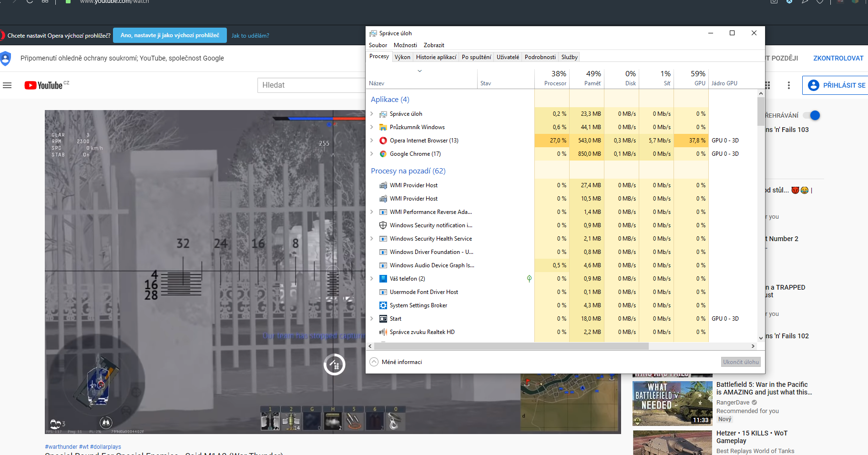Viewport: 868px width, 455px height.
Task: Click the loading spinner on the video
Action: click(x=334, y=365)
